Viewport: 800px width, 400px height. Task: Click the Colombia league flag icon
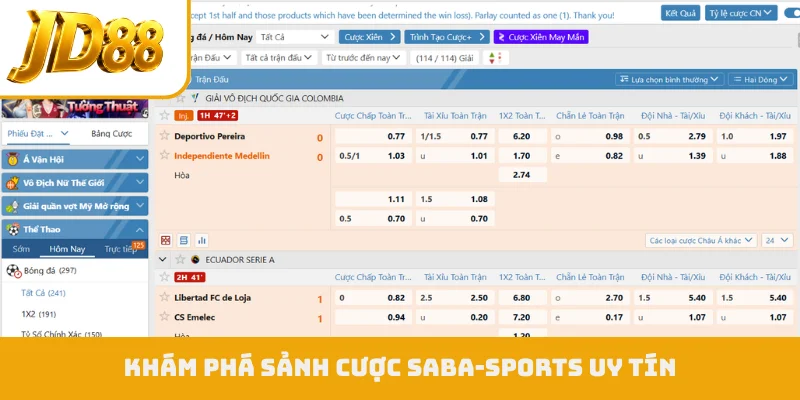[x=195, y=98]
